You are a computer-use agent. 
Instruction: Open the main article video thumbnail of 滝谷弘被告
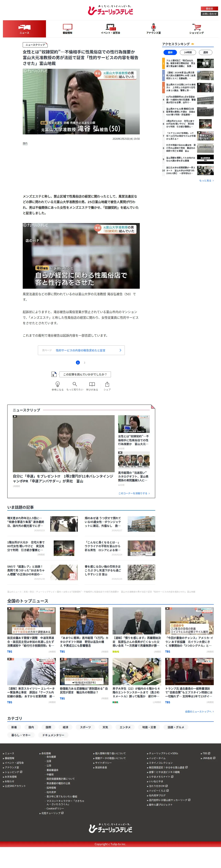[x=81, y=101]
